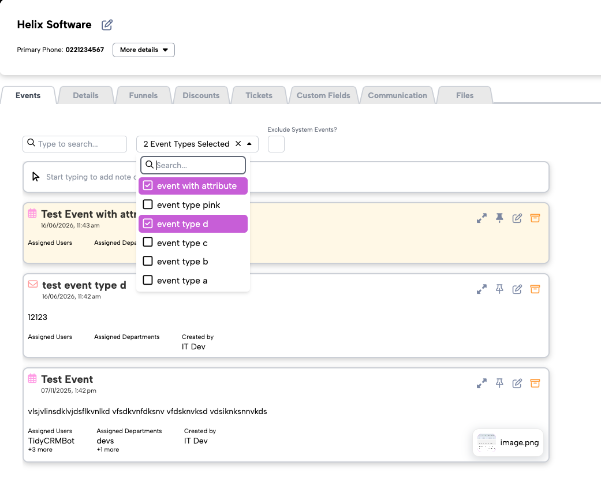Image resolution: width=601 pixels, height=477 pixels.
Task: Open the Custom Fields tab
Action: click(323, 95)
